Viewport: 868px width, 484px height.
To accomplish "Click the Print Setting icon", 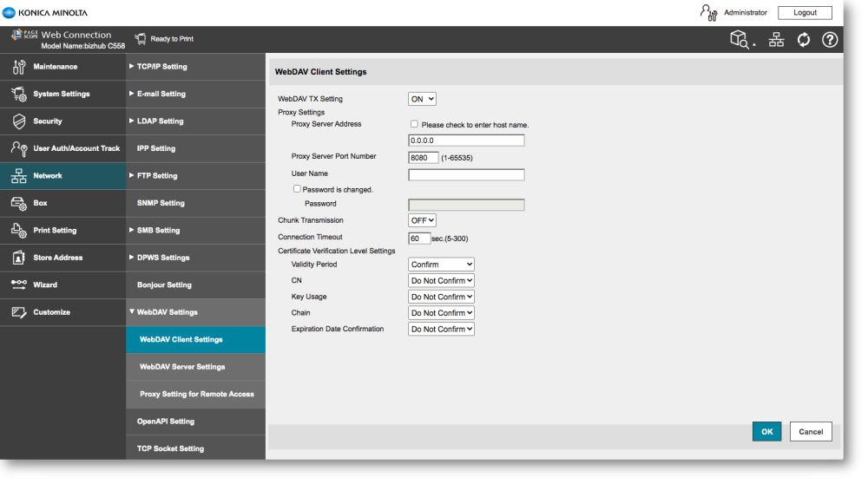I will click(19, 230).
